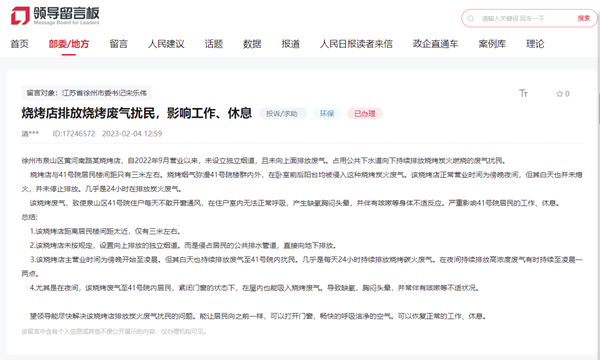Click summary point 1 about 三米左右 distance
Image resolution: width=600 pixels, height=360 pixels.
coord(105,231)
